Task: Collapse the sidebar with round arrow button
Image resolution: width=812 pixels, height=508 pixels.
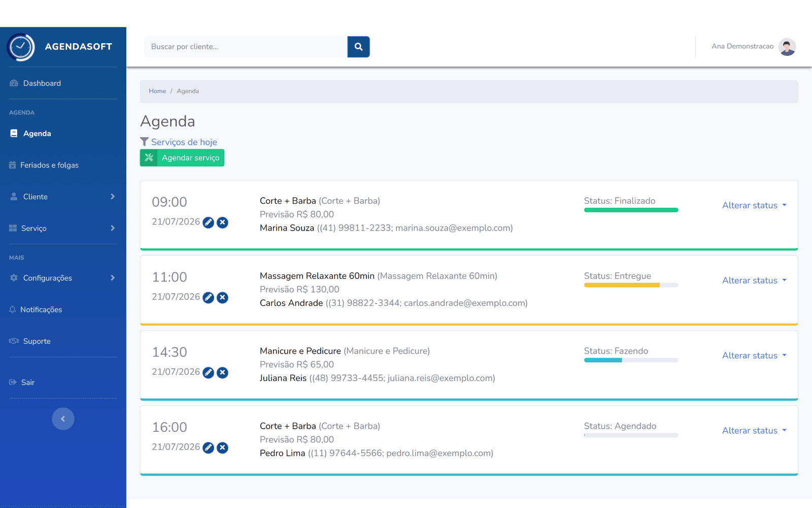Action: pyautogui.click(x=63, y=419)
